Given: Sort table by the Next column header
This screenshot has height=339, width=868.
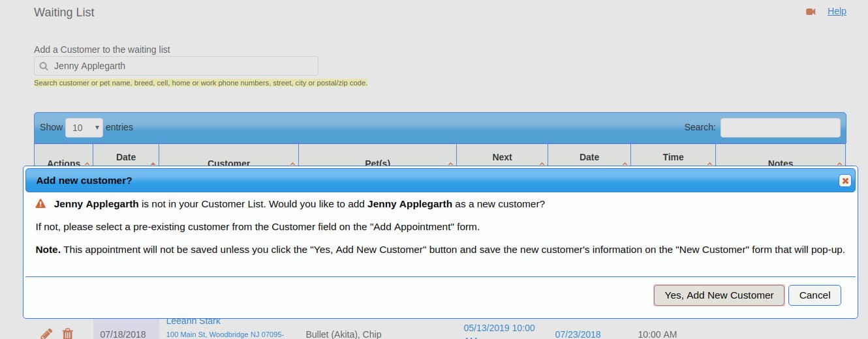Looking at the screenshot, I should click(x=502, y=157).
